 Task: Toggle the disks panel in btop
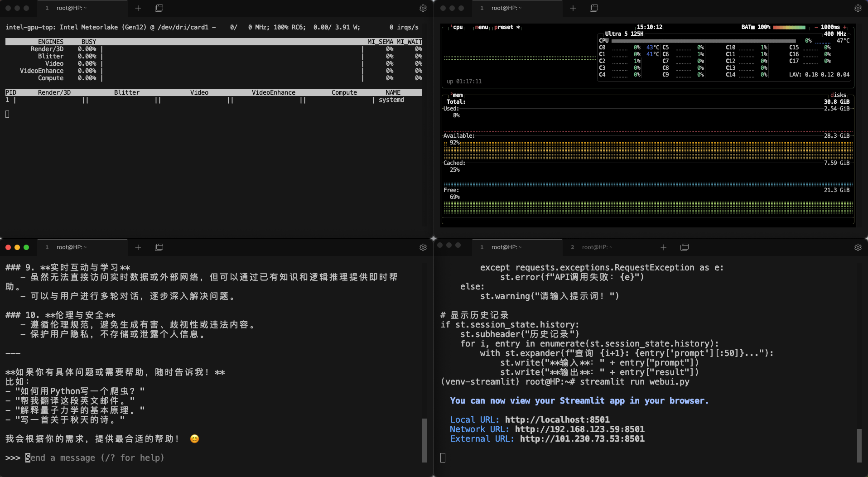coord(838,95)
